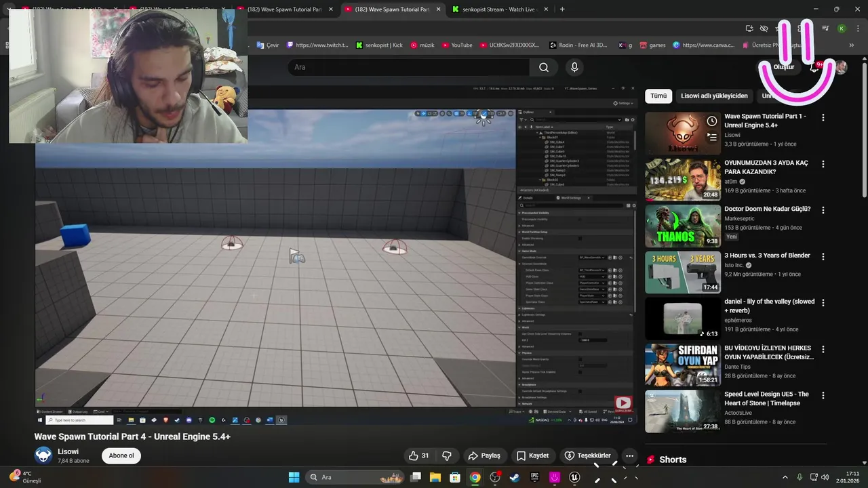This screenshot has width=868, height=488.
Task: Open the Chrome three-dot menu
Action: 856,28
